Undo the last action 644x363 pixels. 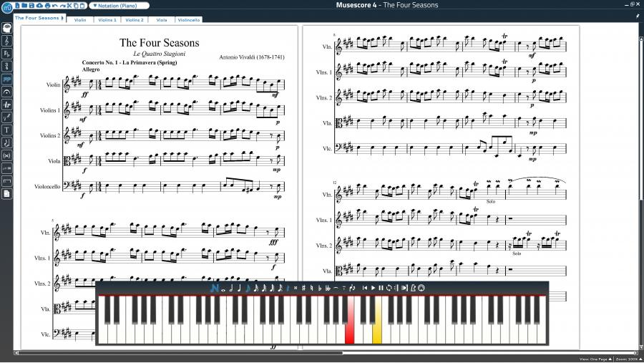coord(54,6)
